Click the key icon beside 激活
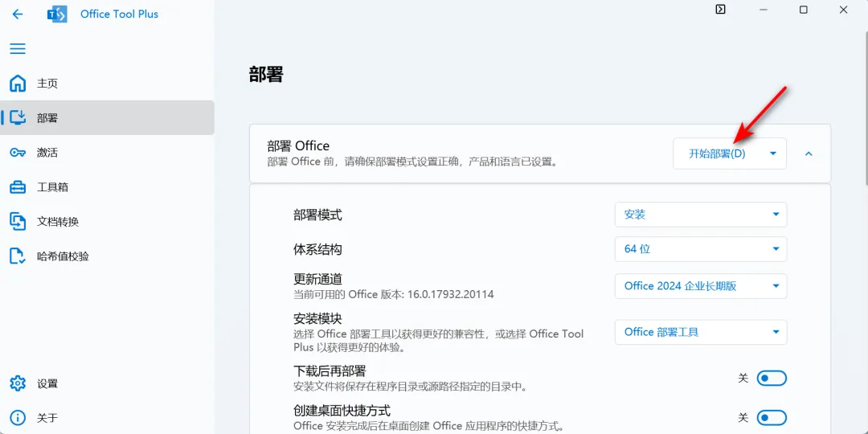Screen dimensions: 868x434 click(x=18, y=152)
